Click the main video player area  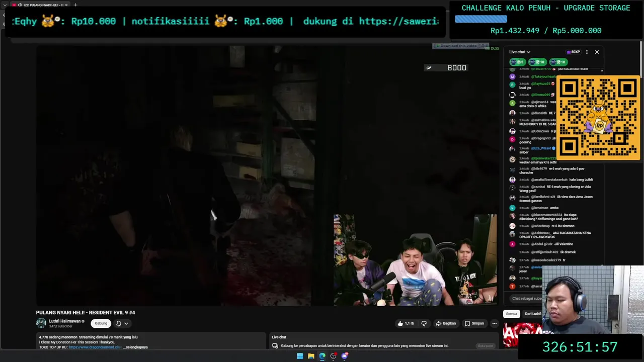click(x=267, y=176)
